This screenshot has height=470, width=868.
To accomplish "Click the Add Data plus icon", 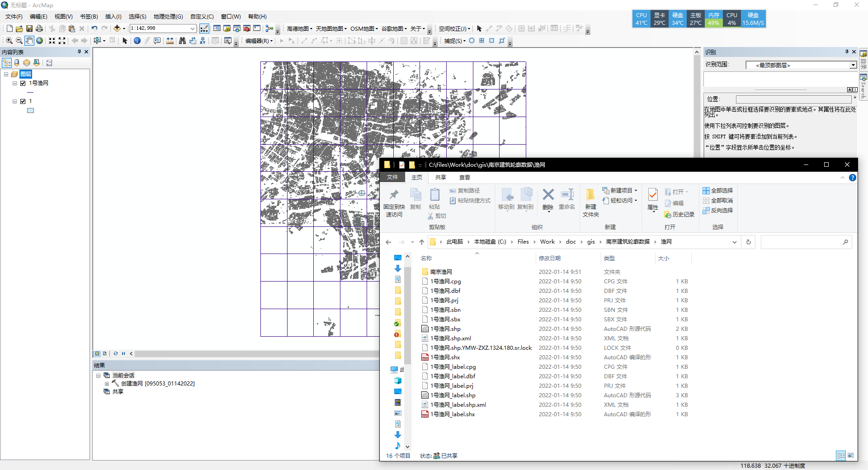I will (x=117, y=28).
